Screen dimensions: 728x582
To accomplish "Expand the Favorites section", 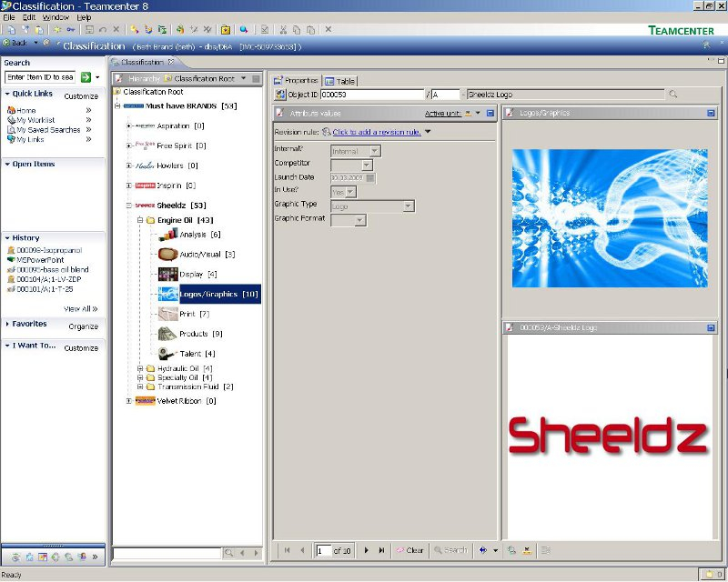I will click(7, 324).
